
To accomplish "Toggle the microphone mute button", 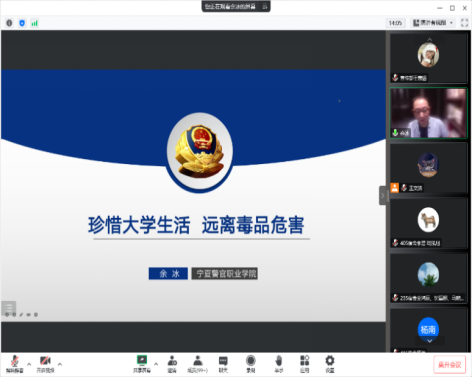I will pos(15,364).
